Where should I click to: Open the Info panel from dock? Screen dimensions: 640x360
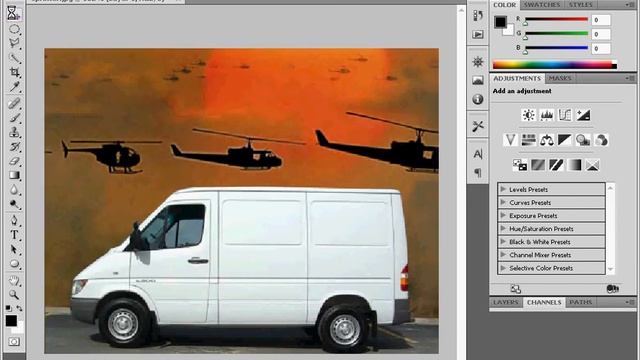[x=478, y=99]
